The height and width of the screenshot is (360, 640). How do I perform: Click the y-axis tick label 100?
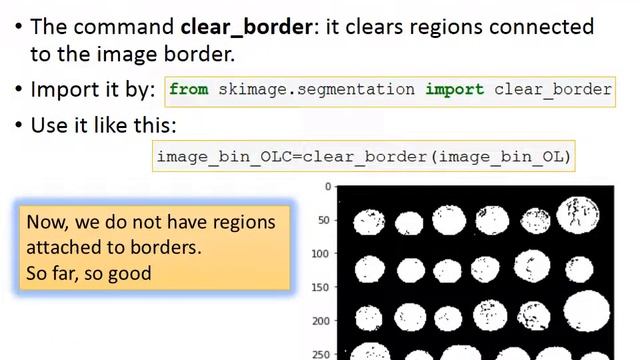pos(320,254)
